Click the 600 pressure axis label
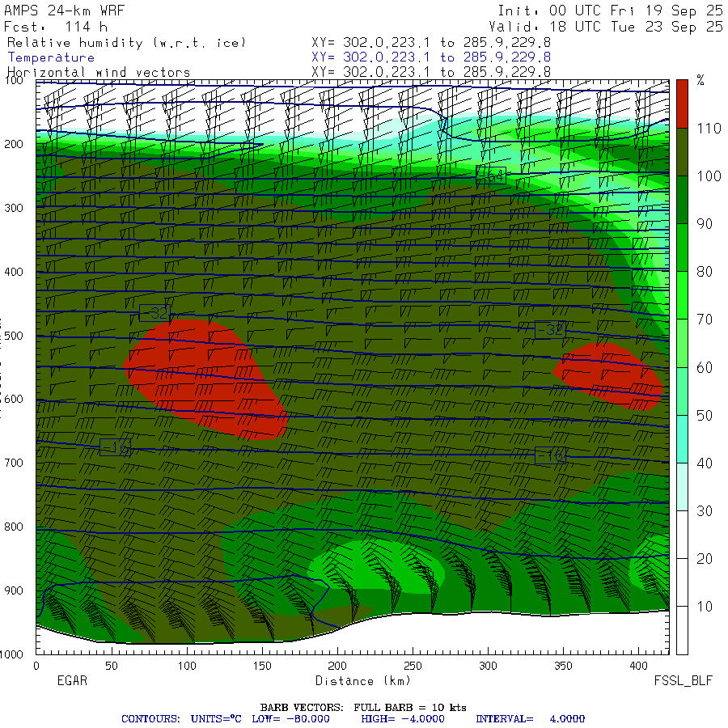The width and height of the screenshot is (728, 728). (x=14, y=399)
